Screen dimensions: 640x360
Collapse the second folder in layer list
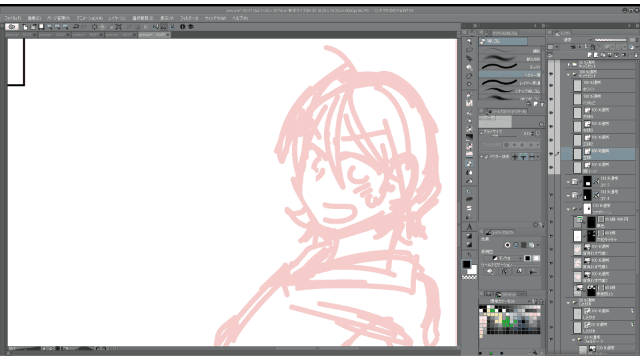pyautogui.click(x=568, y=75)
